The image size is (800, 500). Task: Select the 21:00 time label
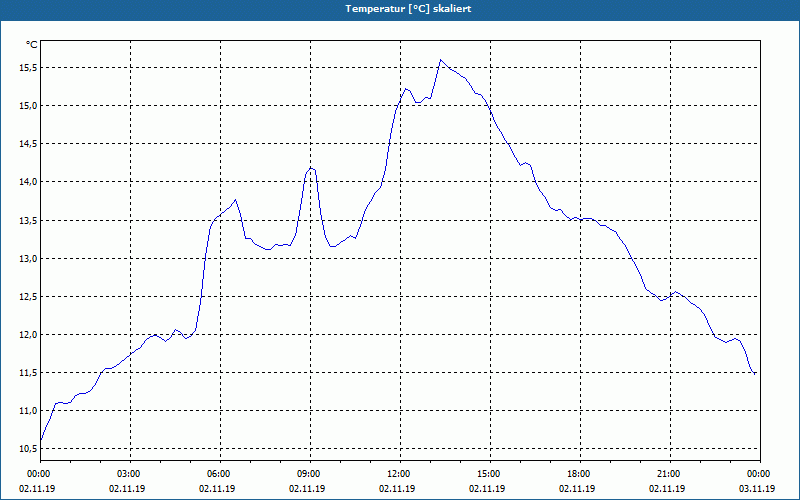coord(670,473)
